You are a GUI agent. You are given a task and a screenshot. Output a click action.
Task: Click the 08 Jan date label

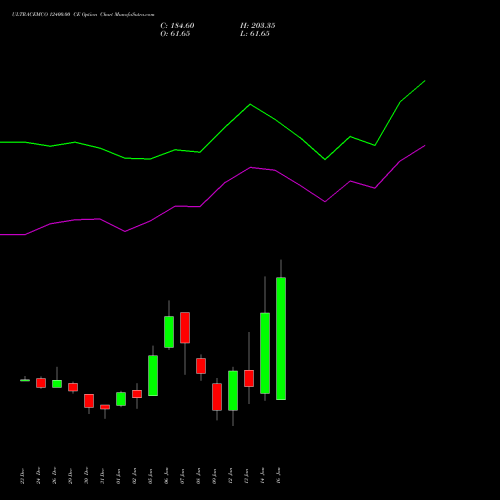click(x=199, y=476)
